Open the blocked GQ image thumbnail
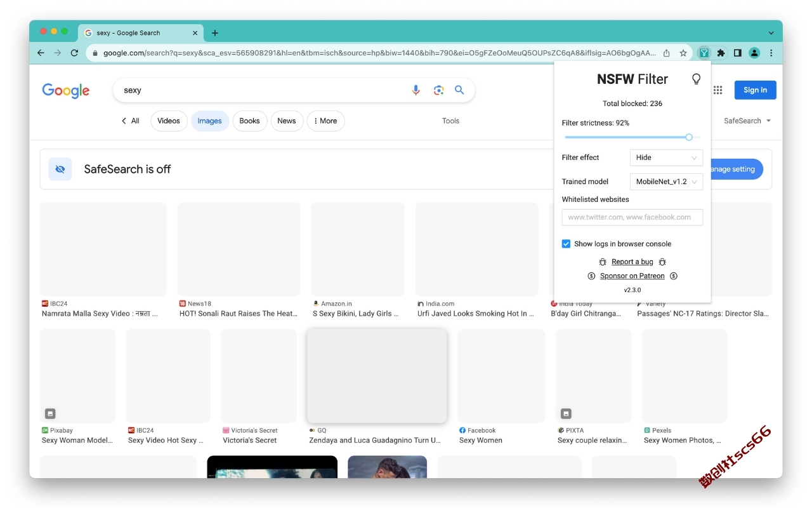The height and width of the screenshot is (508, 812). 377,376
